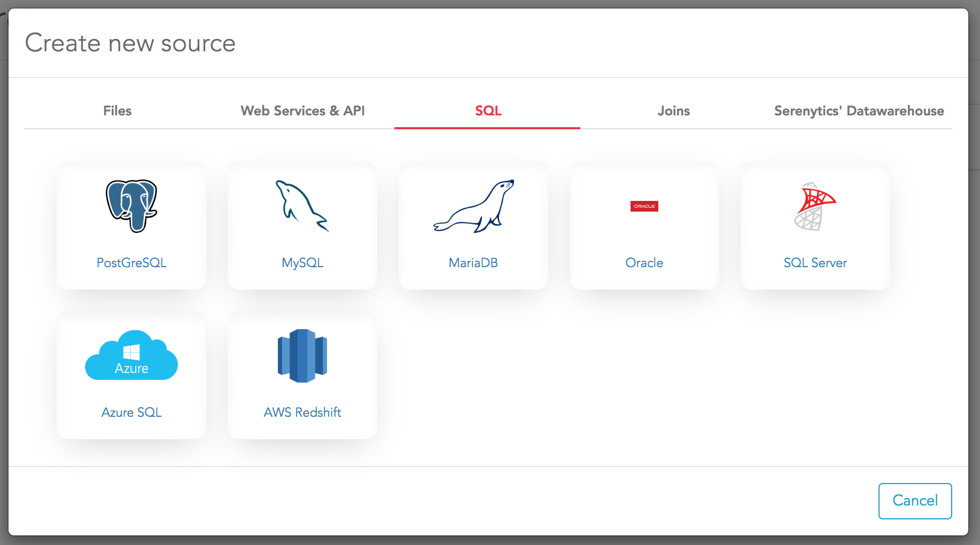The height and width of the screenshot is (545, 980).
Task: Click the PostgreSQL elephant logo
Action: [x=131, y=206]
